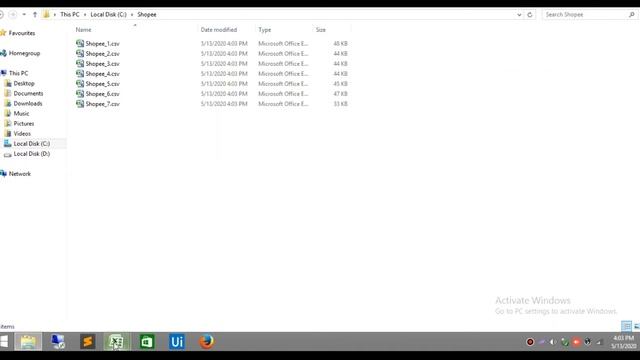Open the recent locations dropdown arrow
Image resolution: width=640 pixels, height=360 pixels.
point(24,15)
